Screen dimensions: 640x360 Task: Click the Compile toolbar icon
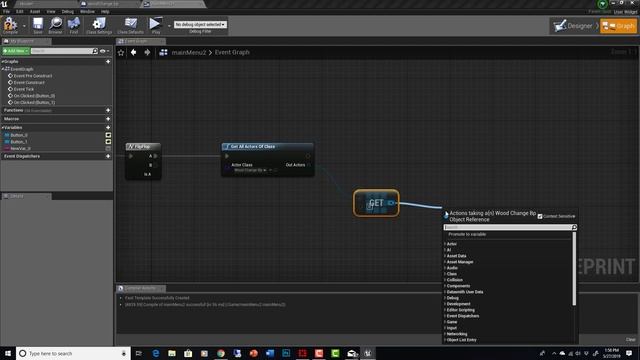[x=10, y=24]
